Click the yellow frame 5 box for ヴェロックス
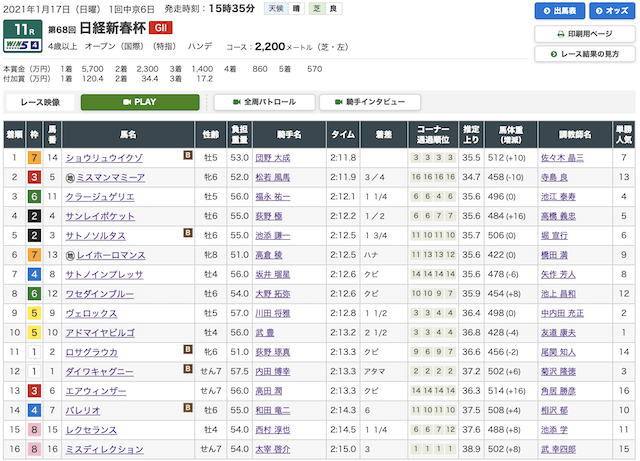This screenshot has height=461, width=640. point(34,313)
